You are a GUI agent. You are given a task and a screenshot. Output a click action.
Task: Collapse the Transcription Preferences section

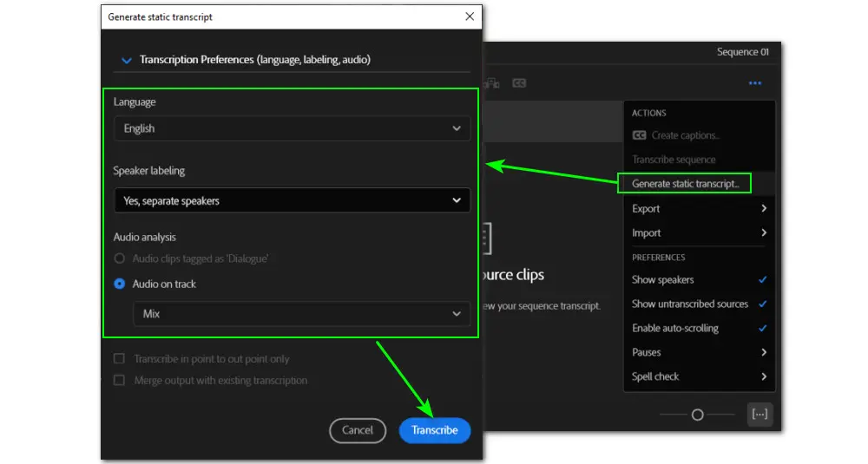coord(127,60)
